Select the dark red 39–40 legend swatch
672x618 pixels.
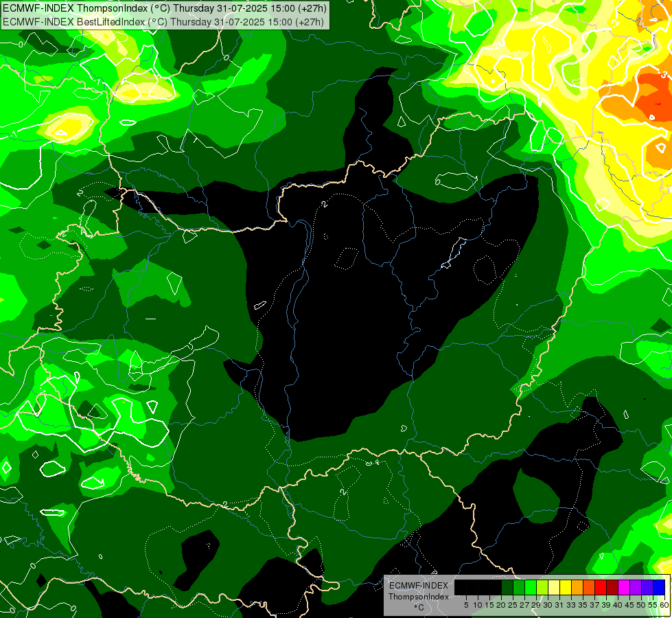coord(612,587)
